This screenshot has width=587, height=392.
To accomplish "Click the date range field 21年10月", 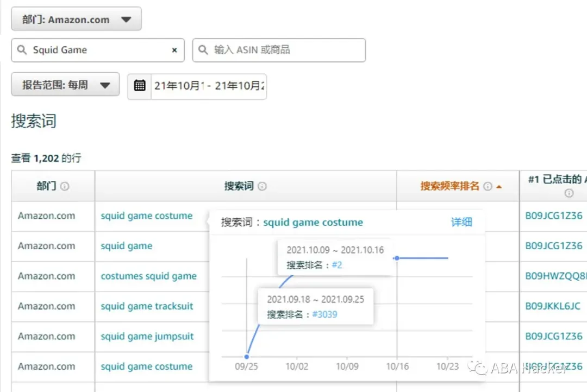I will point(209,86).
